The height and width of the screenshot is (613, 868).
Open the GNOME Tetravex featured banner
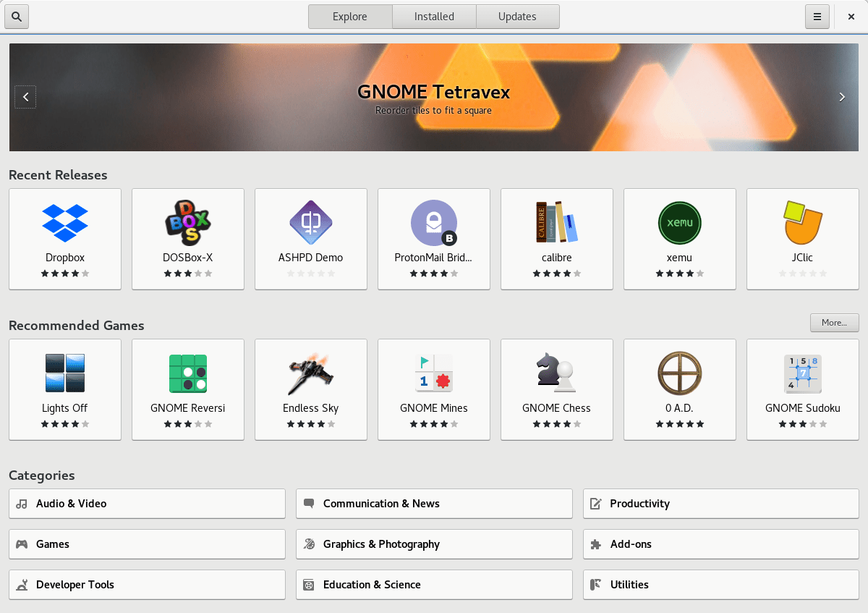(x=434, y=97)
